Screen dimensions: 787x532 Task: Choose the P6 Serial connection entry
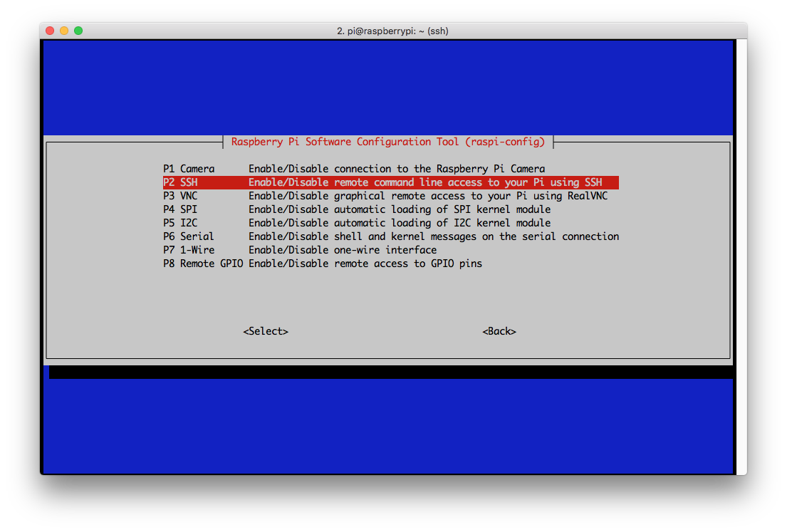coord(390,236)
